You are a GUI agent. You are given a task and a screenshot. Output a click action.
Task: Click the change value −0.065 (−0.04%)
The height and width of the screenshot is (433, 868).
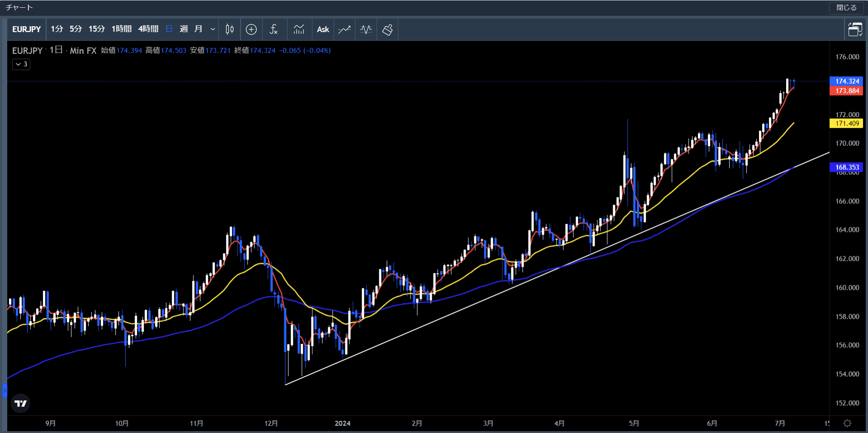(305, 51)
